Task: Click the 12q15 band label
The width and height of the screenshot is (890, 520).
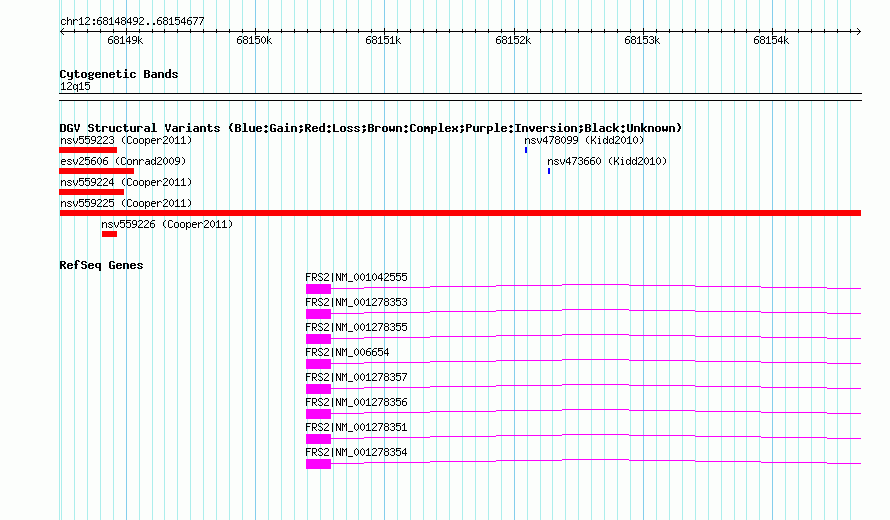Action: (75, 86)
